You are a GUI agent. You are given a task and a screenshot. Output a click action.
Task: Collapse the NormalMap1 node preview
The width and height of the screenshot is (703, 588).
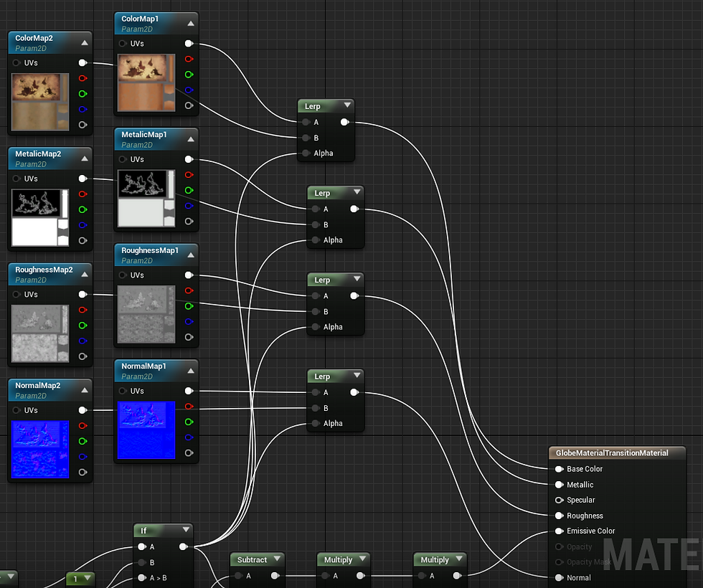point(191,371)
